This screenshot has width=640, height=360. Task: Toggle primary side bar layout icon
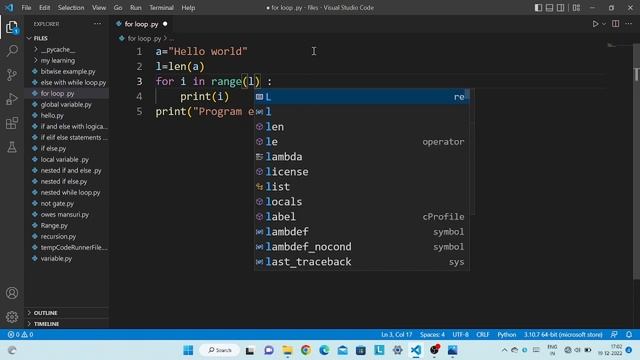tap(538, 8)
